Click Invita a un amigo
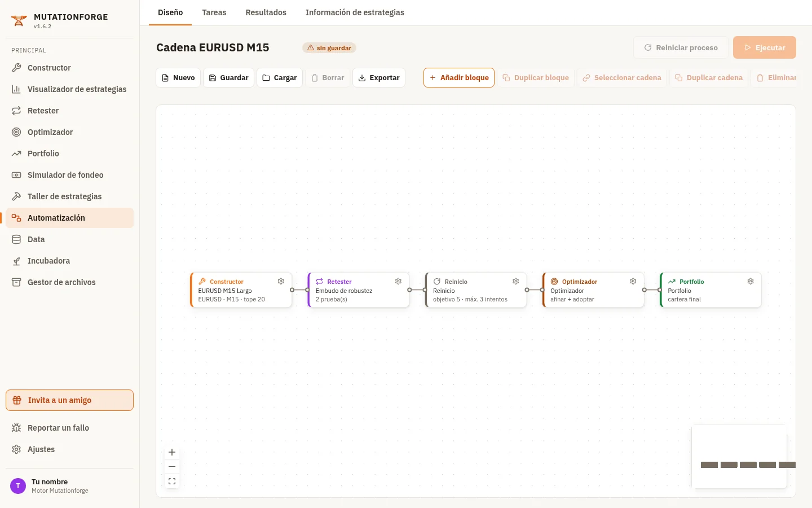 (69, 400)
